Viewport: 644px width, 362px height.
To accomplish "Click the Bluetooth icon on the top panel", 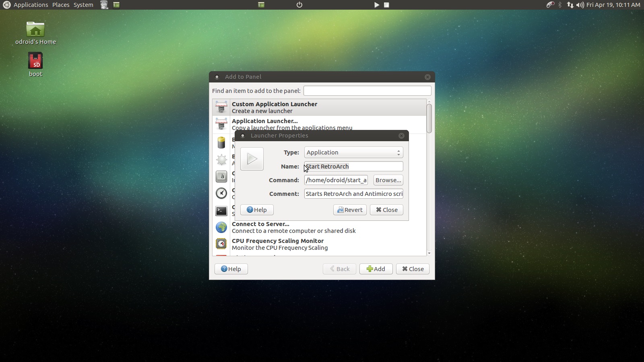I will (x=559, y=5).
